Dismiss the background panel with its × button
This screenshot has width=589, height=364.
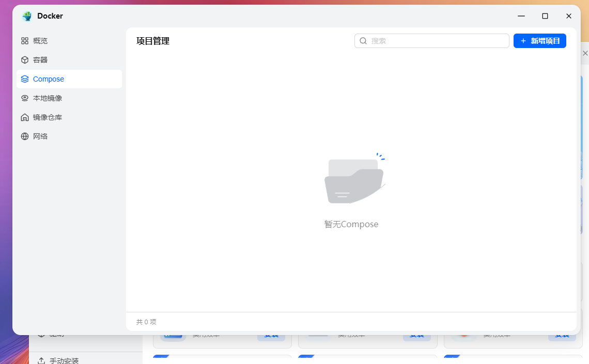pos(585,53)
